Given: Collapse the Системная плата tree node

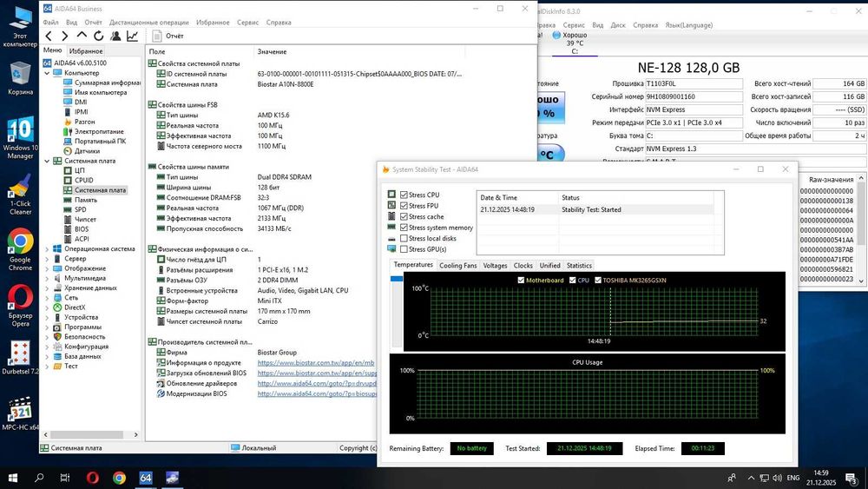Looking at the screenshot, I should (x=47, y=162).
